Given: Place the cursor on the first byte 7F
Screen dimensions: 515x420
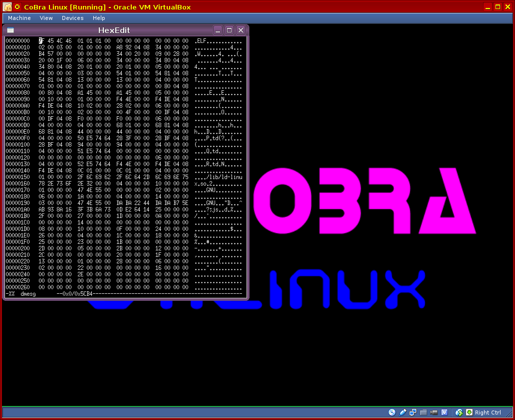Looking at the screenshot, I should pos(41,41).
